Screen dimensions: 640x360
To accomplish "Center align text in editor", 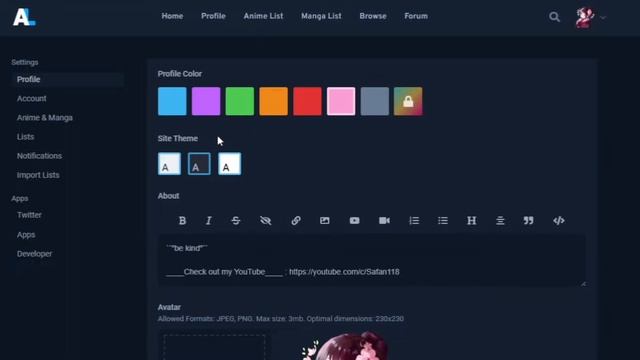I will coord(500,221).
